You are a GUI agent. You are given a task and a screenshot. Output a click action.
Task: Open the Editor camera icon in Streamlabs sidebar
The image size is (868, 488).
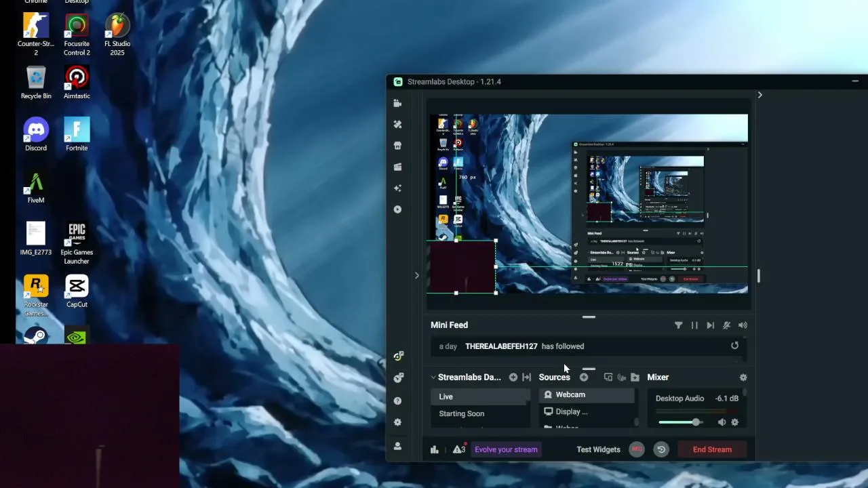pos(397,104)
